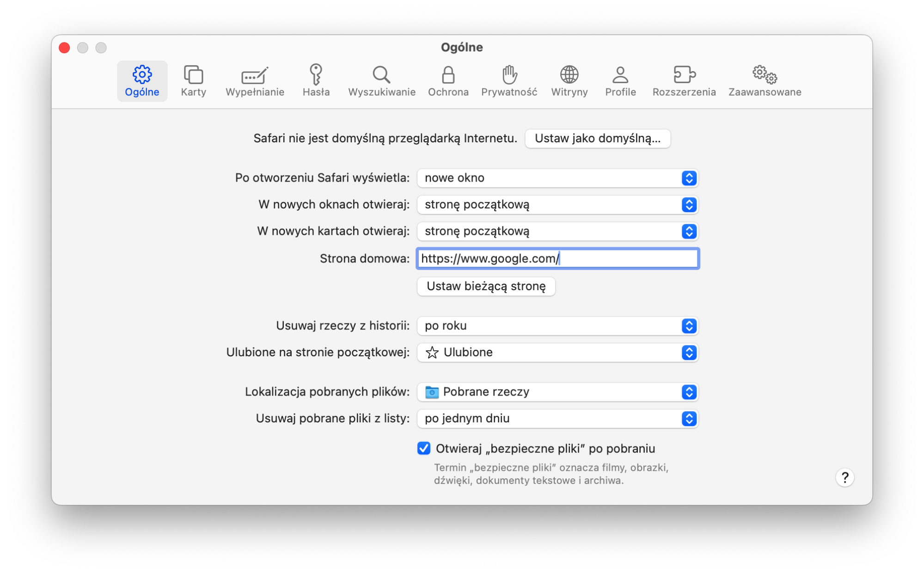924x573 pixels.
Task: Open Rozszerzenia extensions pane
Action: [684, 81]
